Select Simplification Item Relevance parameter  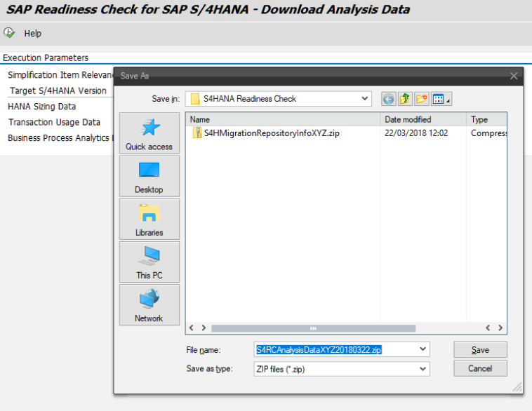point(60,75)
